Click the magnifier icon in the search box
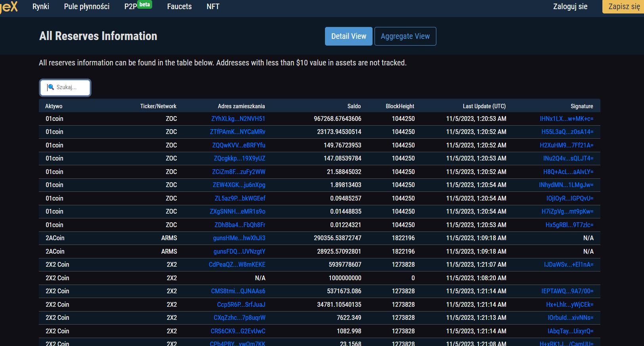The height and width of the screenshot is (346, 644). coord(51,87)
